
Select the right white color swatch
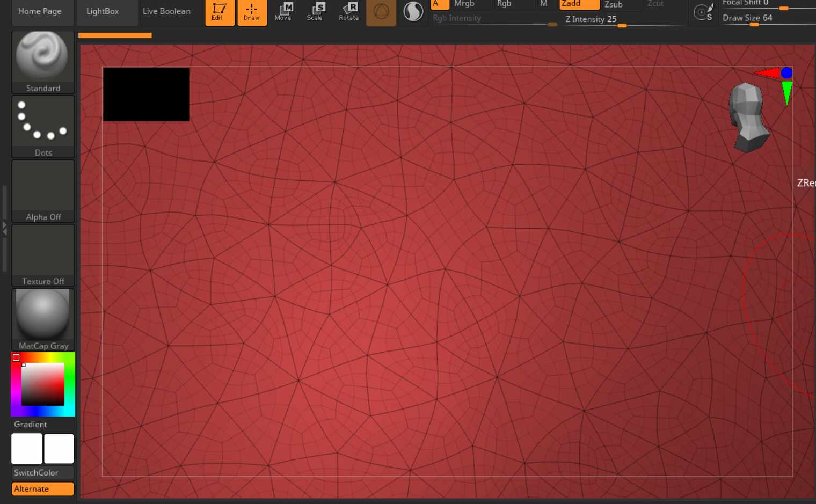59,449
